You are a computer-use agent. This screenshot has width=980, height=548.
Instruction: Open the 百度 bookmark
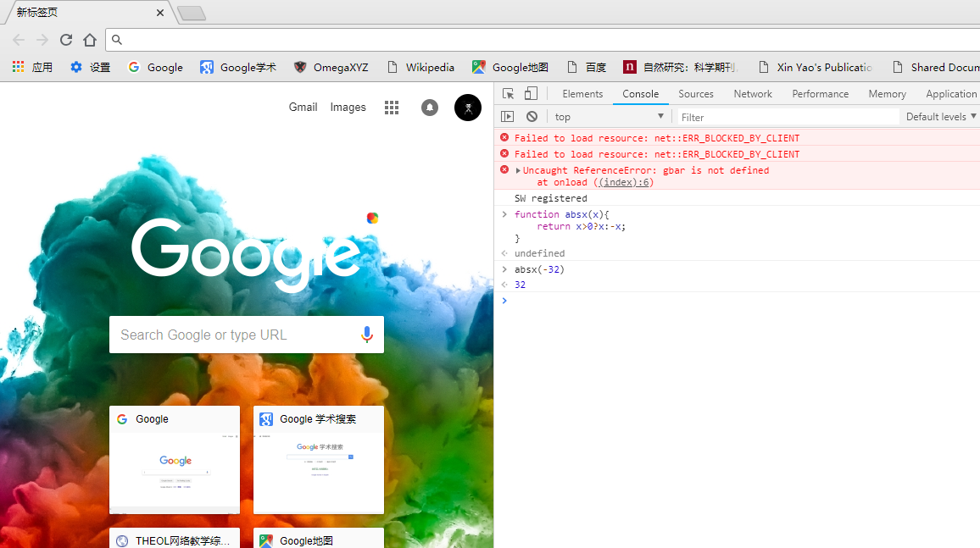[587, 67]
